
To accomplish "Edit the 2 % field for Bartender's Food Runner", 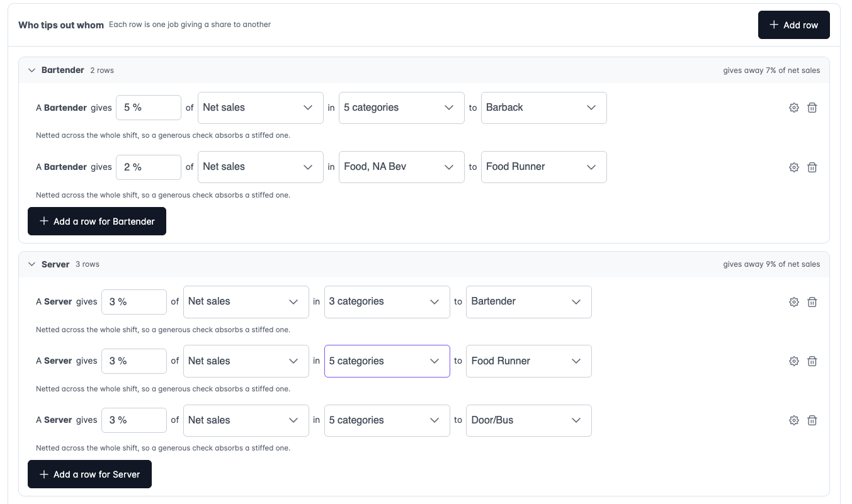I will tap(149, 167).
